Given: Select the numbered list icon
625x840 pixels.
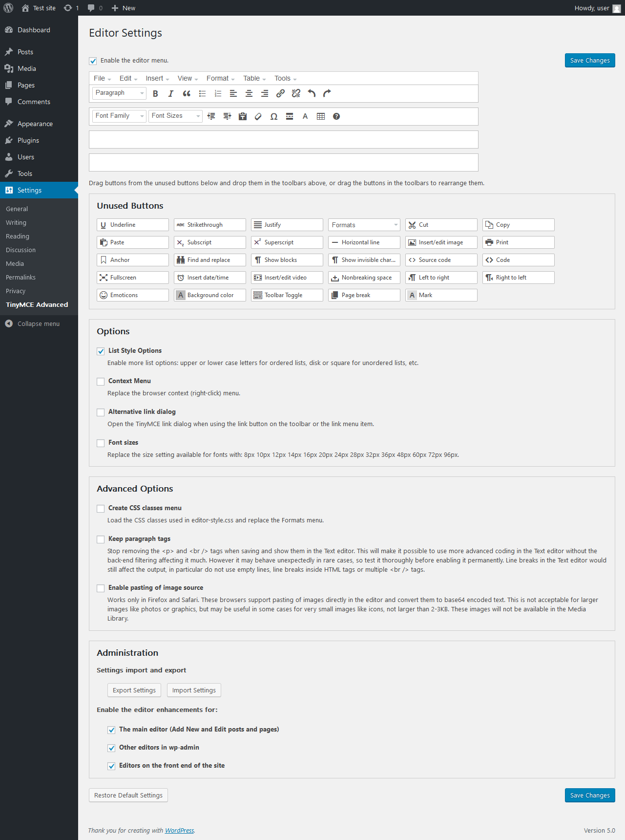Looking at the screenshot, I should click(x=218, y=93).
